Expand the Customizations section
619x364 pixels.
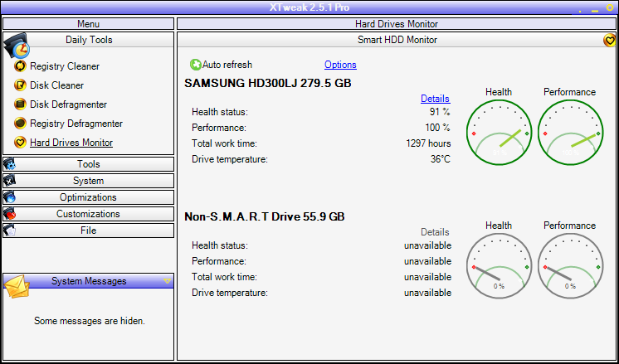click(89, 214)
